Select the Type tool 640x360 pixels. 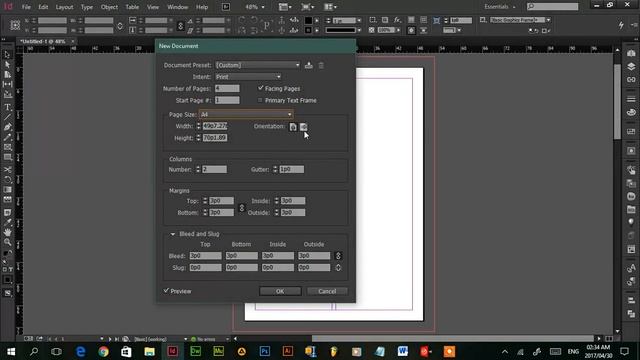coord(7,107)
